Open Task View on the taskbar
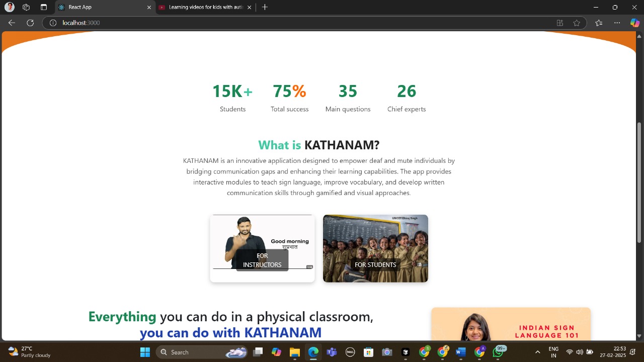The height and width of the screenshot is (362, 644). coord(258,352)
